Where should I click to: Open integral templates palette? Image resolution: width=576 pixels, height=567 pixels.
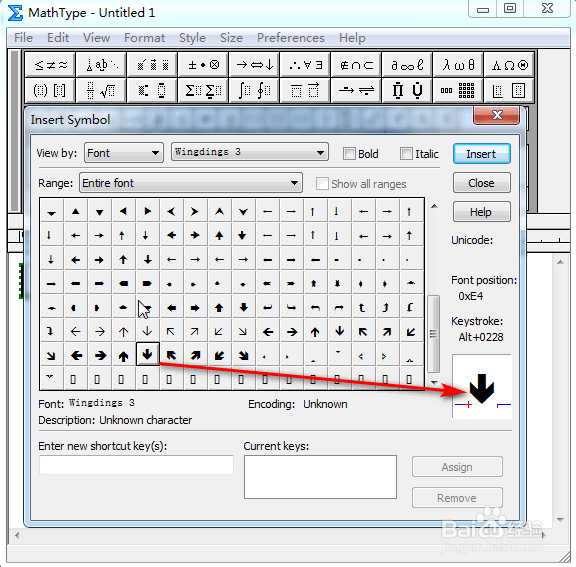pos(254,90)
